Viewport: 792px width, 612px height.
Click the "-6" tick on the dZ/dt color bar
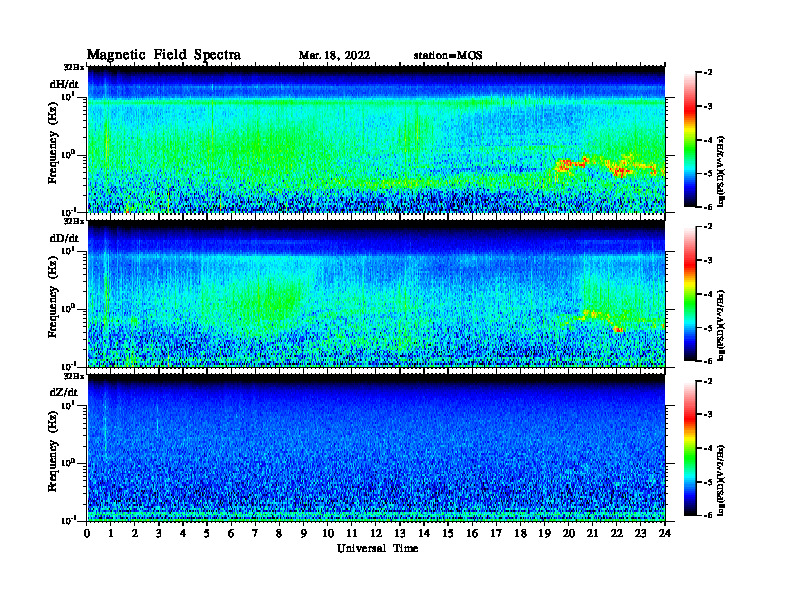(708, 515)
